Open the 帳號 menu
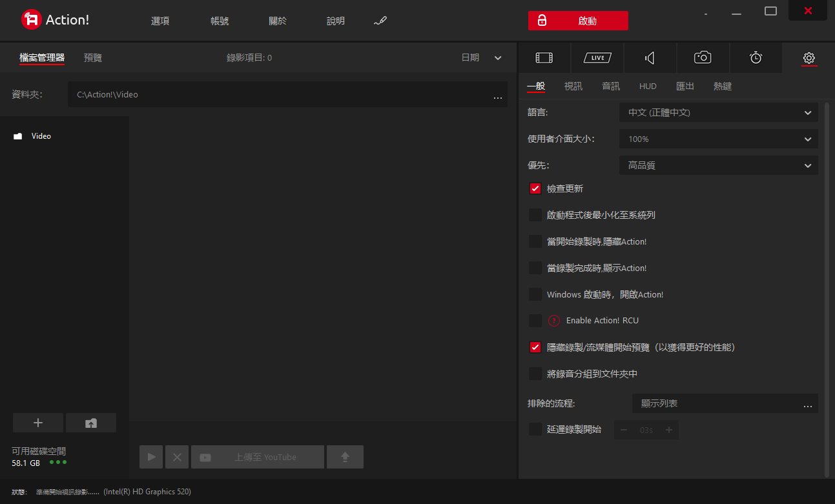This screenshot has width=835, height=504. click(220, 21)
